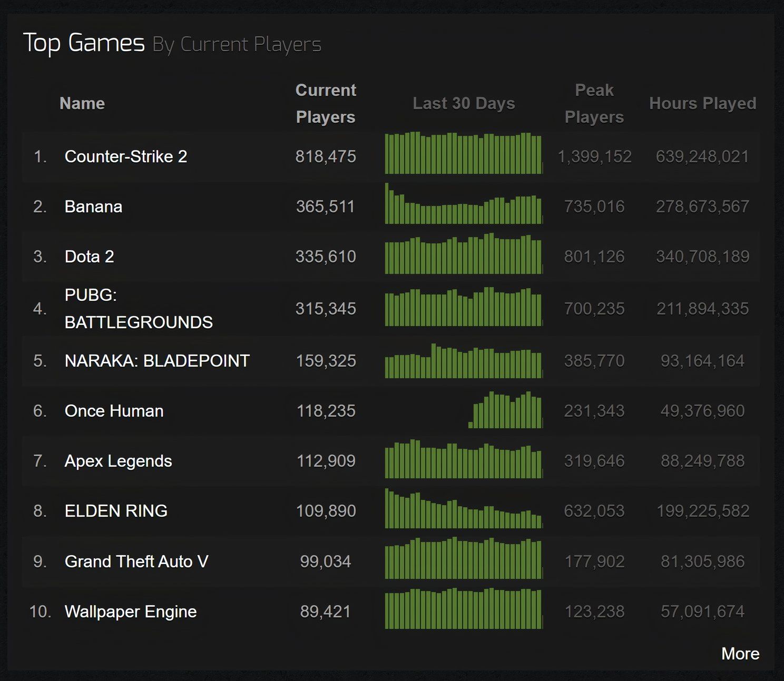Select the NARAKA: BLADEPOINT game link

pyautogui.click(x=156, y=361)
